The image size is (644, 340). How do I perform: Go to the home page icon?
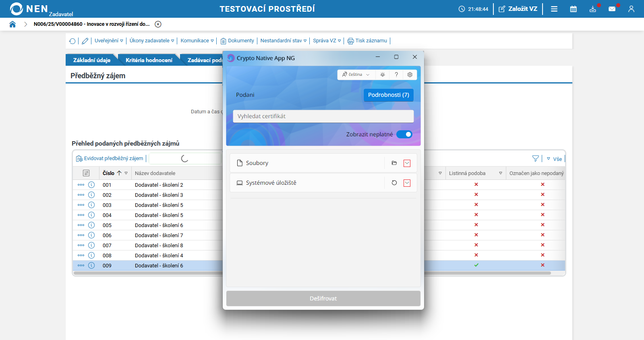(12, 24)
